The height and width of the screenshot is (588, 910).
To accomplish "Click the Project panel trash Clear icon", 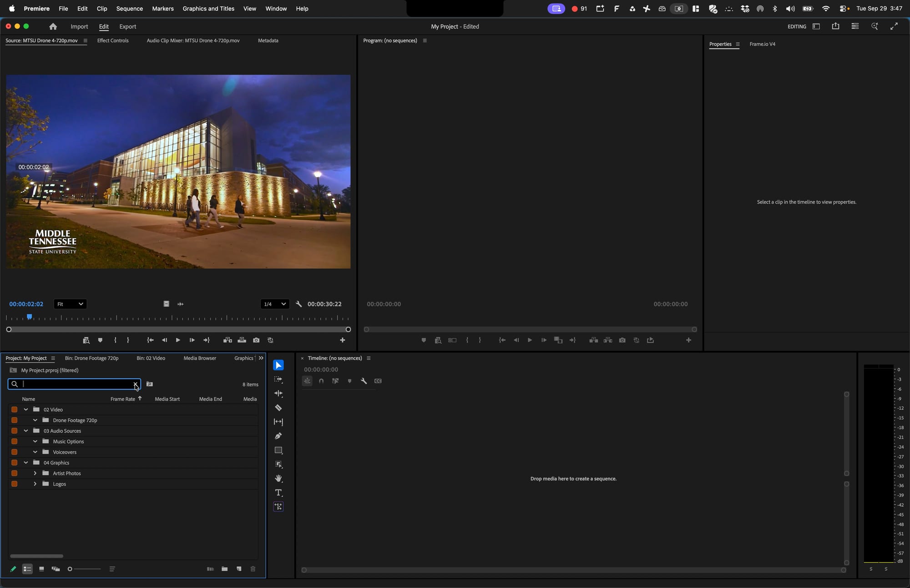I will [253, 569].
